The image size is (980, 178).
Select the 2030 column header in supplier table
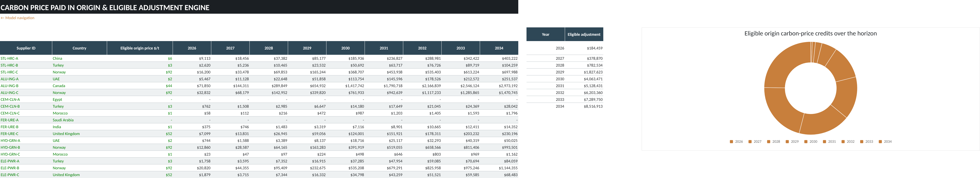pos(346,48)
